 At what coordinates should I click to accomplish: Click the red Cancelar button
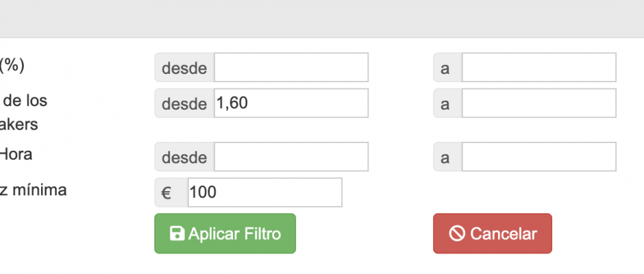point(493,234)
